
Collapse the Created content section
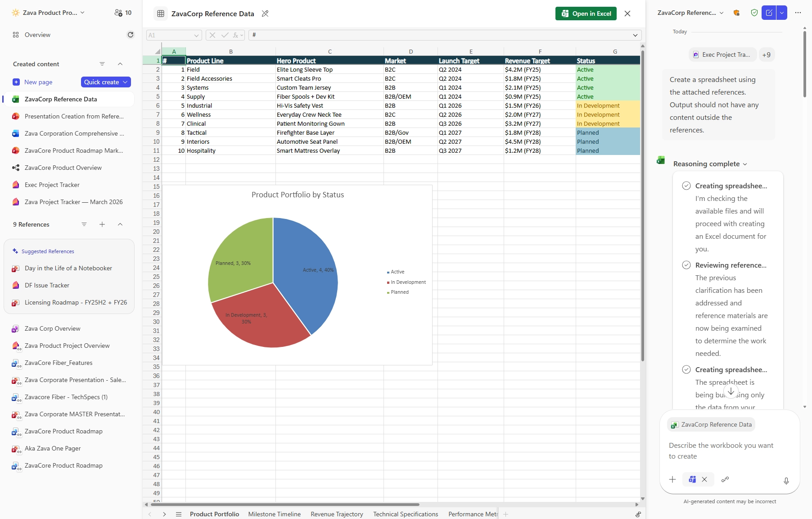pos(120,64)
